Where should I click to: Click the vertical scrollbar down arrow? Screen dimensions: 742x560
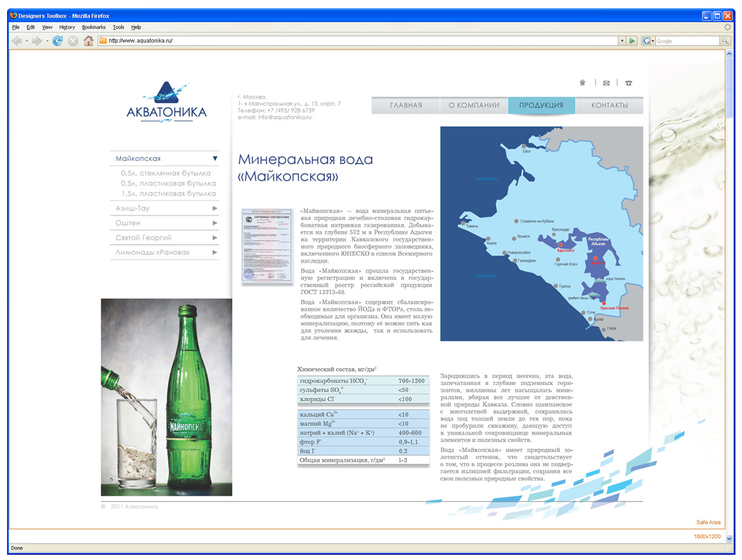[x=729, y=539]
